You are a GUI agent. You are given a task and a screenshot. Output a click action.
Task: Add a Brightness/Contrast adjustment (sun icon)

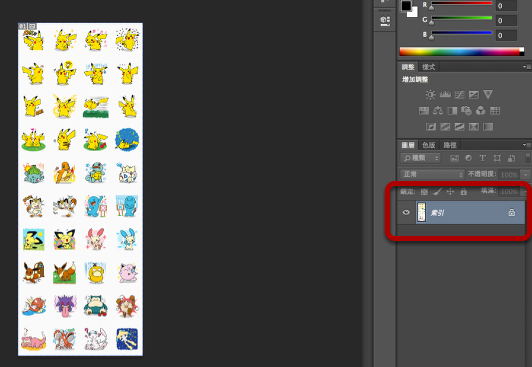[x=431, y=94]
